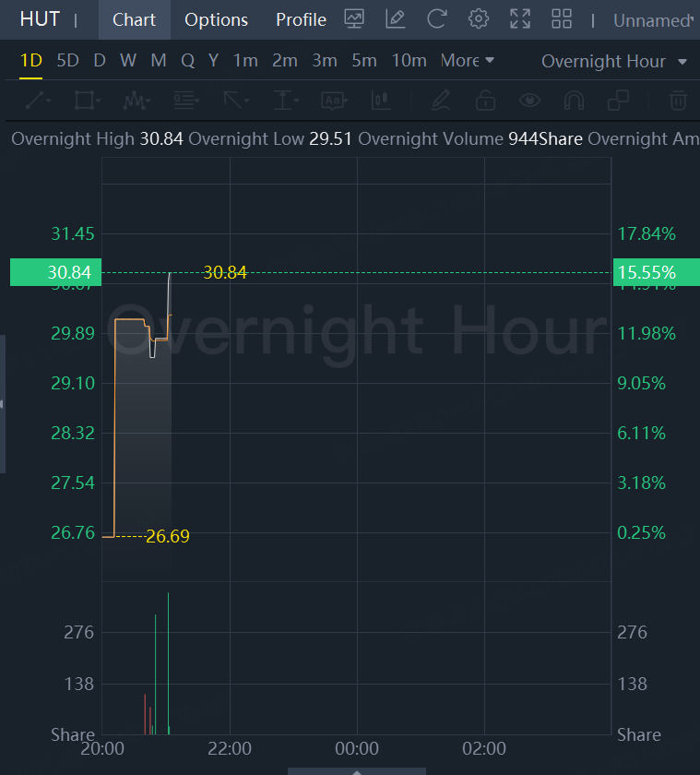
Task: Delete drawings with the trash icon
Action: [678, 100]
